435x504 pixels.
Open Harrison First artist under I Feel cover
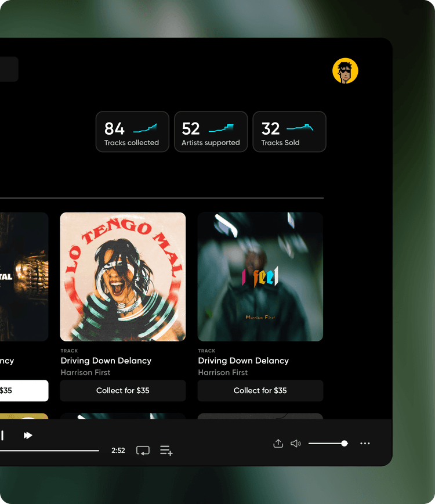coord(223,373)
